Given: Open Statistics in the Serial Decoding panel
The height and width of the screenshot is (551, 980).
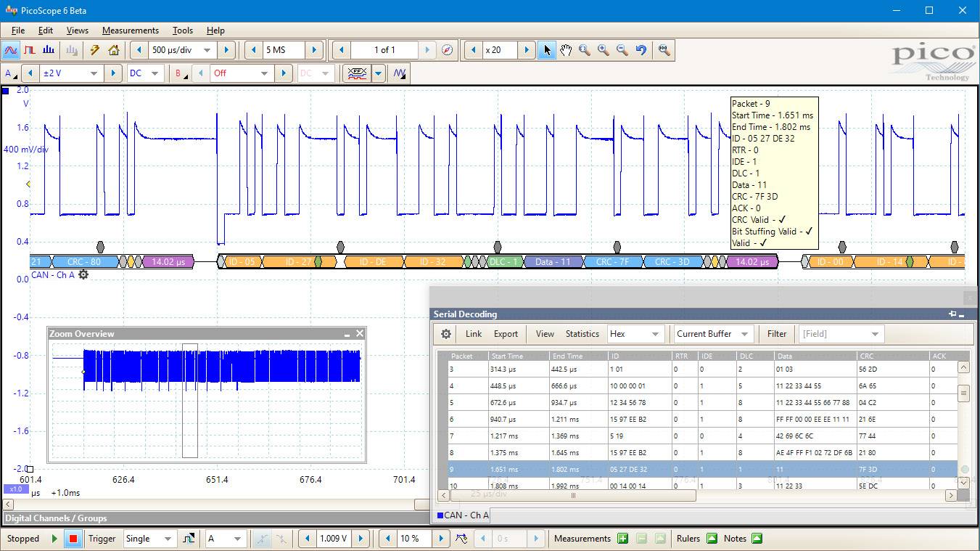Looking at the screenshot, I should point(582,333).
